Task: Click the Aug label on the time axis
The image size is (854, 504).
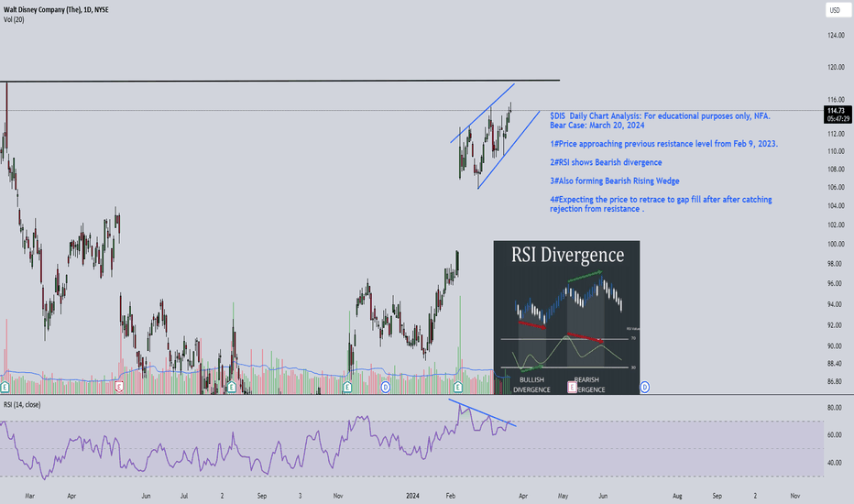Action: click(677, 496)
